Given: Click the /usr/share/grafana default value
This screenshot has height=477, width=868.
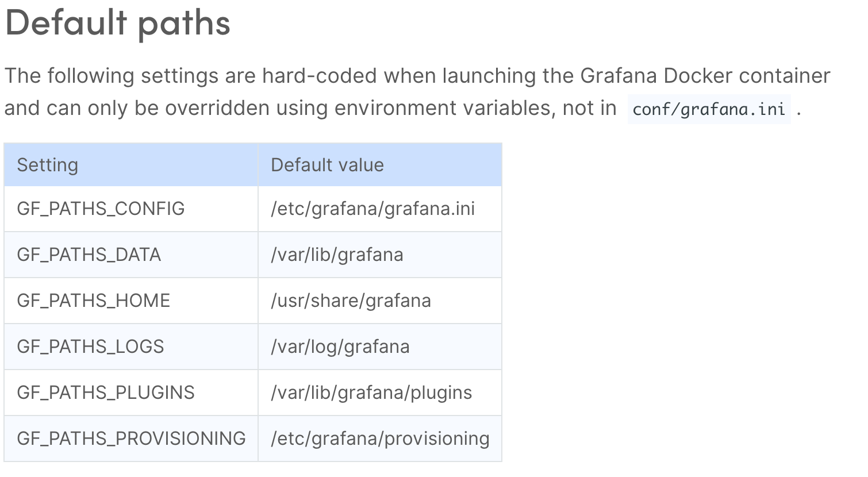Looking at the screenshot, I should tap(351, 301).
